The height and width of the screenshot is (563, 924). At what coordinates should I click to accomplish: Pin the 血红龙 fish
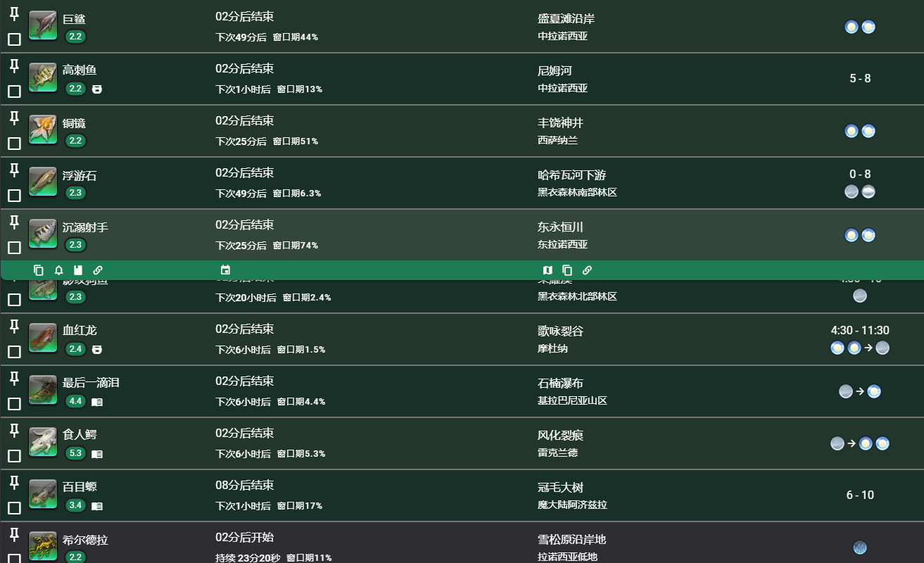[14, 327]
